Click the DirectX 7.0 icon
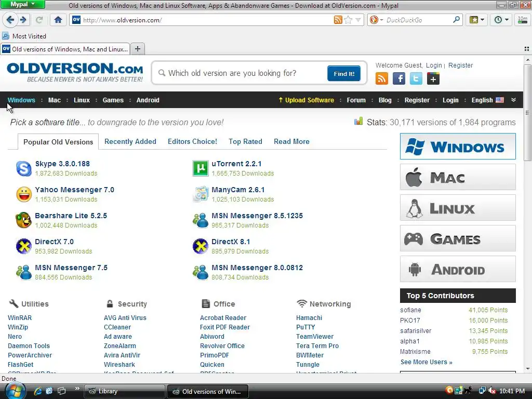The image size is (532, 399). (x=24, y=246)
